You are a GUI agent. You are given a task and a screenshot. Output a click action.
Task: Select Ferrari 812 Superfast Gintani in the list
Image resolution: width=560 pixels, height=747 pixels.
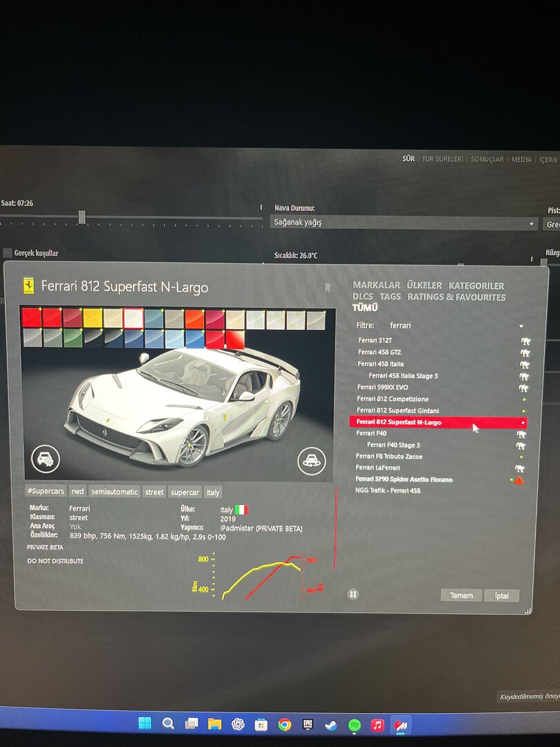click(438, 411)
